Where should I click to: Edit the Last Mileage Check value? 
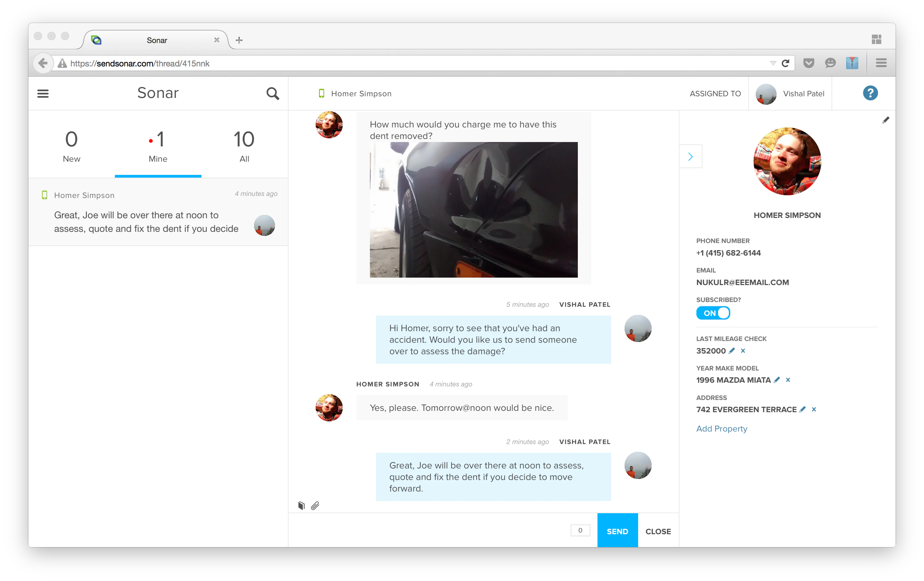(732, 350)
